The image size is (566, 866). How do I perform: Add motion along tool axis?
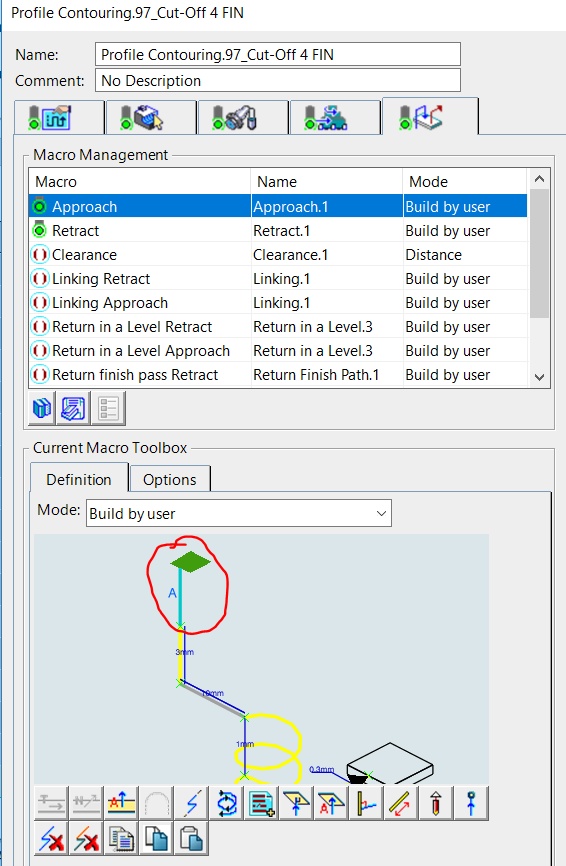pos(436,802)
